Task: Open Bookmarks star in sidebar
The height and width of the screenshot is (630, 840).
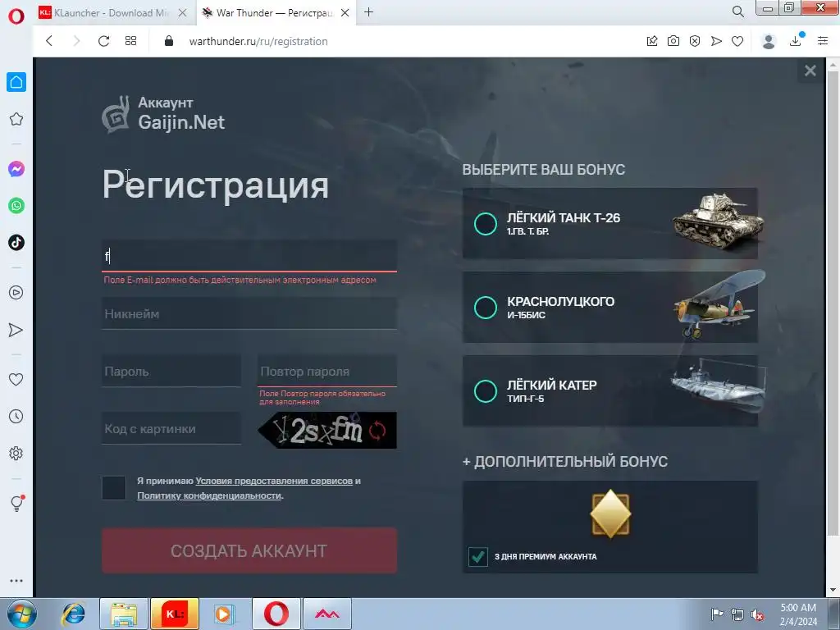Action: point(16,119)
